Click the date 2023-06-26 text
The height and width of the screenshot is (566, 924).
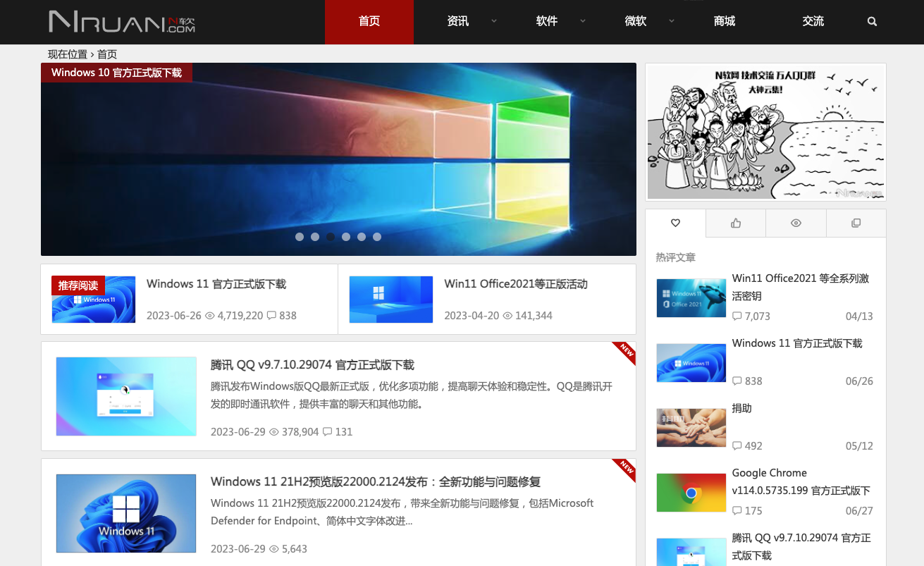tap(174, 316)
